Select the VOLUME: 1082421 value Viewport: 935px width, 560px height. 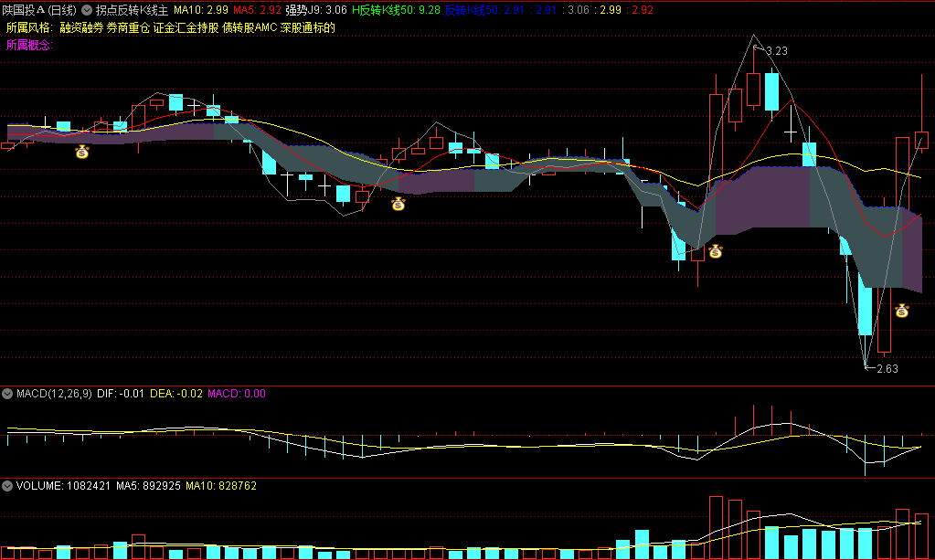pyautogui.click(x=63, y=486)
